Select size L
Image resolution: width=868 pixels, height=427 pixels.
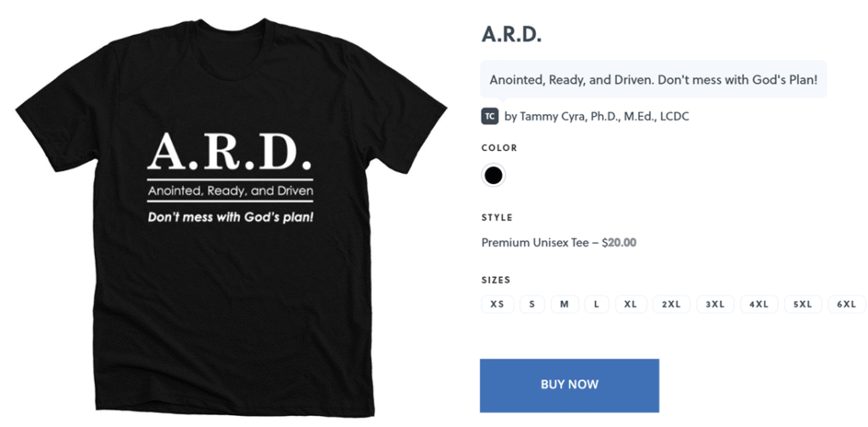[597, 304]
